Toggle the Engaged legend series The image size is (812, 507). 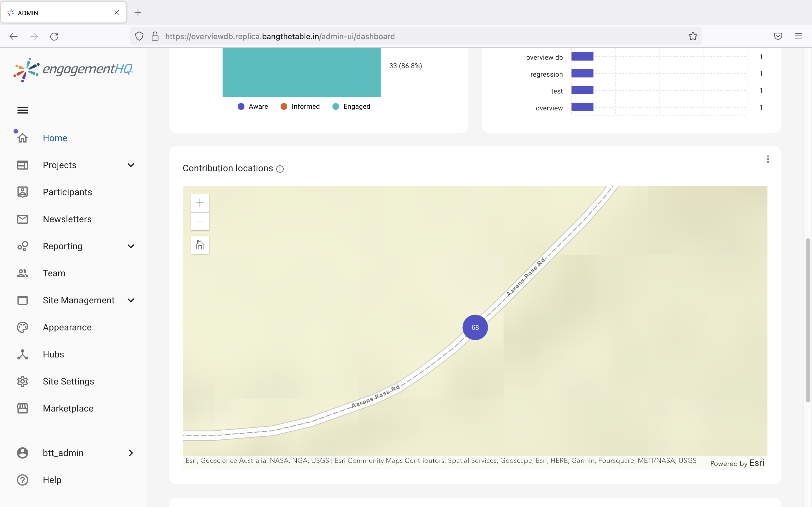(351, 107)
